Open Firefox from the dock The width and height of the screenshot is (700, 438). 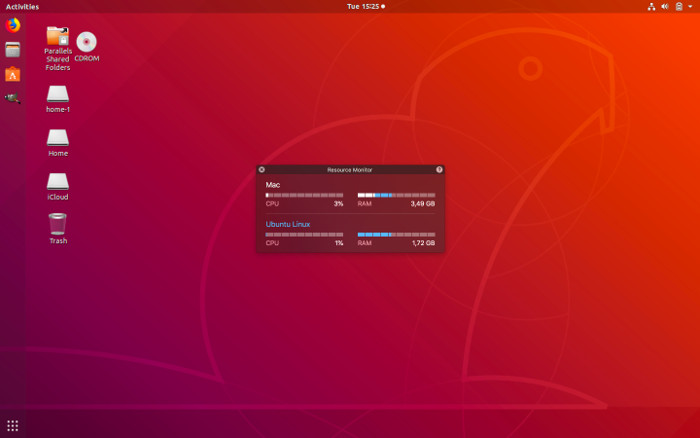click(x=12, y=25)
